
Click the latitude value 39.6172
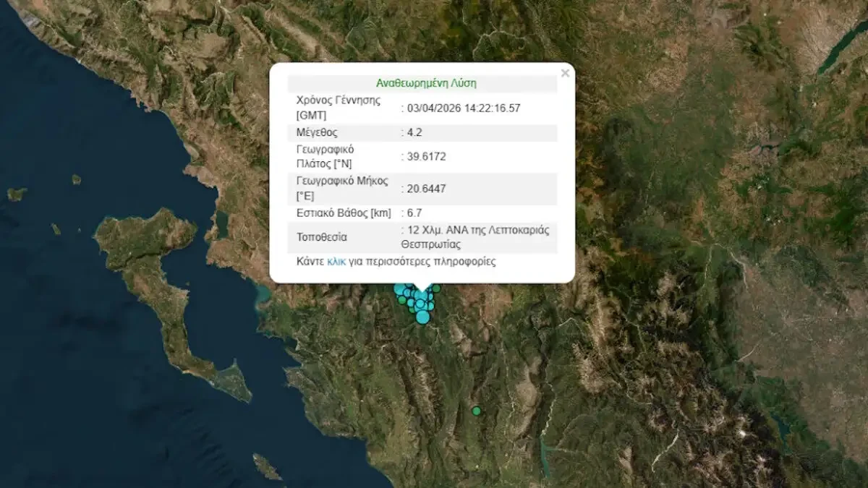click(426, 157)
